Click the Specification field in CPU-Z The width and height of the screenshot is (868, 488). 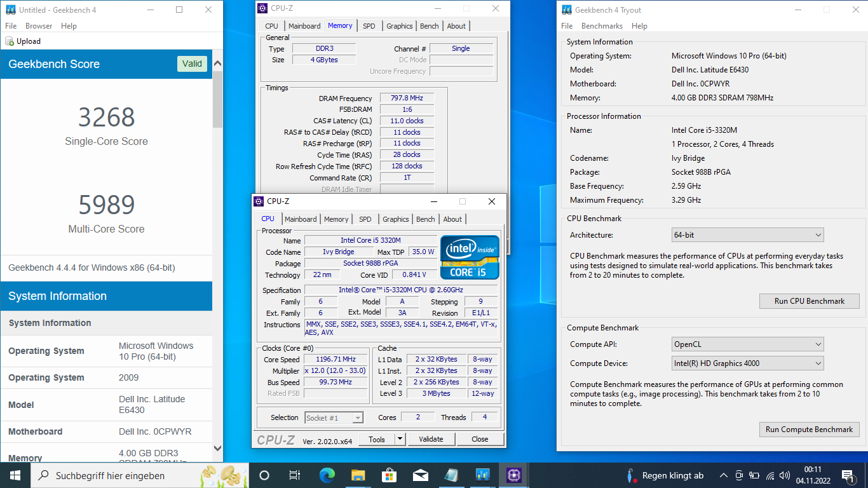[x=400, y=290]
